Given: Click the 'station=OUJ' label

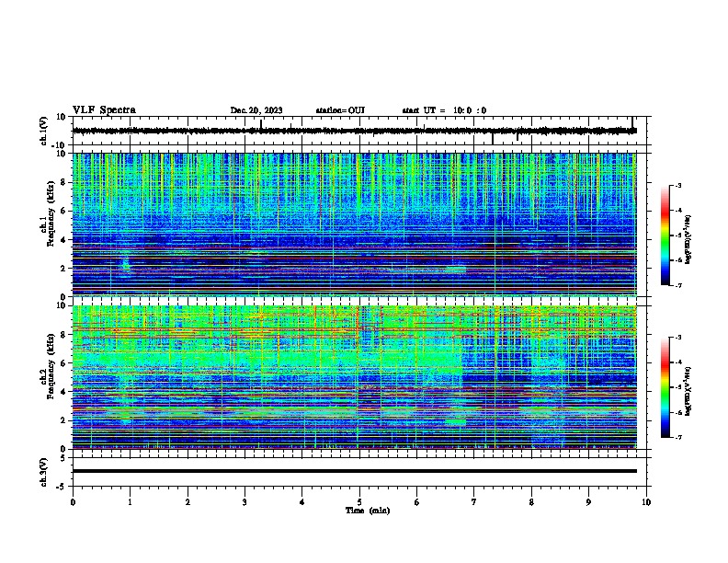Looking at the screenshot, I should (340, 110).
